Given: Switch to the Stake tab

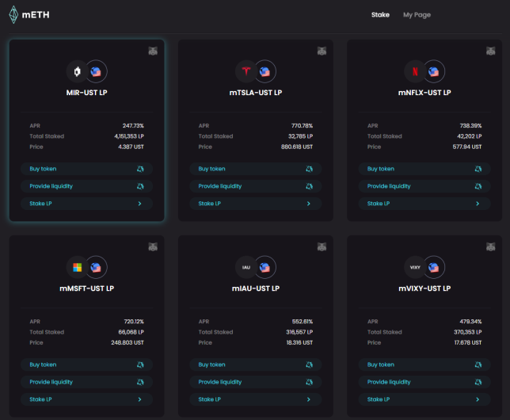Looking at the screenshot, I should (x=380, y=14).
